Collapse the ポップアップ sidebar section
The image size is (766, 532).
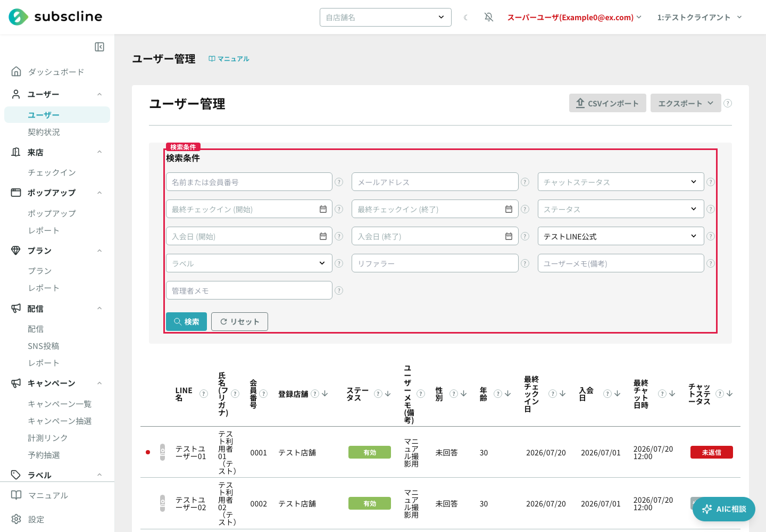pos(99,193)
